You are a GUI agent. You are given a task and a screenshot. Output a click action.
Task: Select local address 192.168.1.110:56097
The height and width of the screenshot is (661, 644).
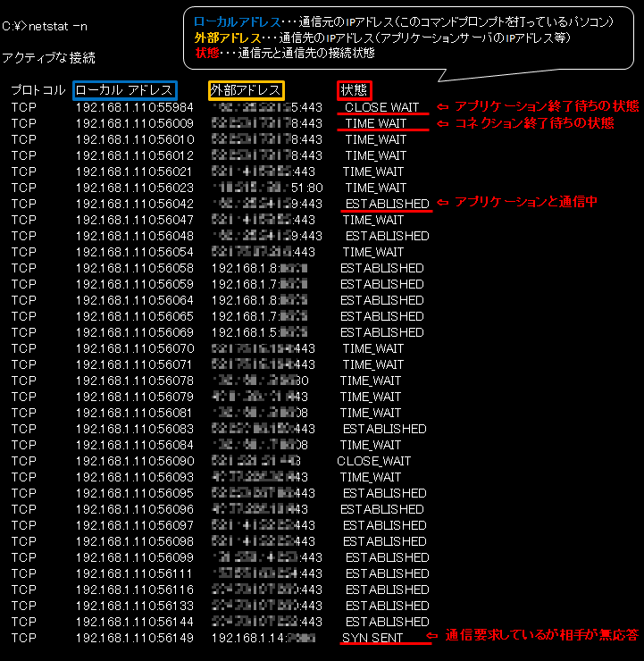(x=135, y=526)
